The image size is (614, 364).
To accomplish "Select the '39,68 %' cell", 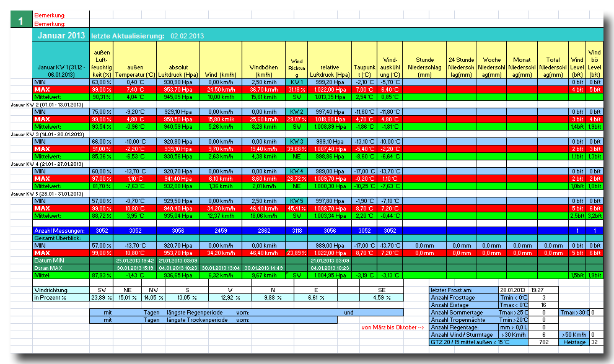I will coord(297,149).
